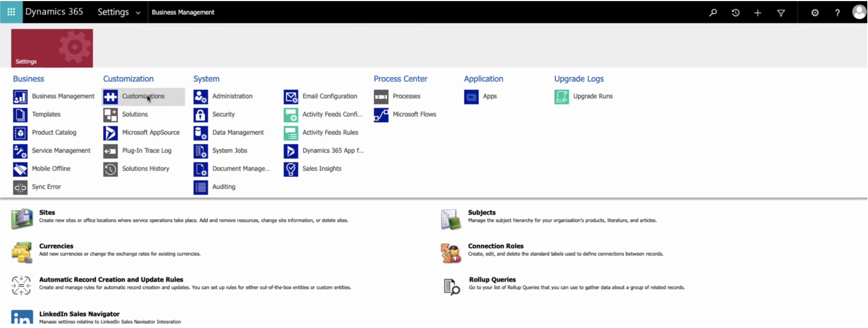The image size is (868, 328).
Task: Open Apps menu item
Action: point(490,96)
